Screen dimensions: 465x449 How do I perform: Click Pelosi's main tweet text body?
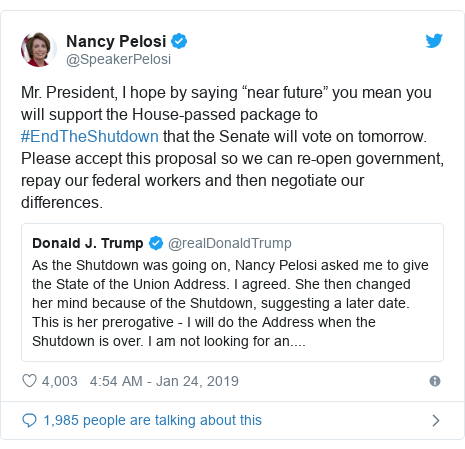pyautogui.click(x=232, y=147)
